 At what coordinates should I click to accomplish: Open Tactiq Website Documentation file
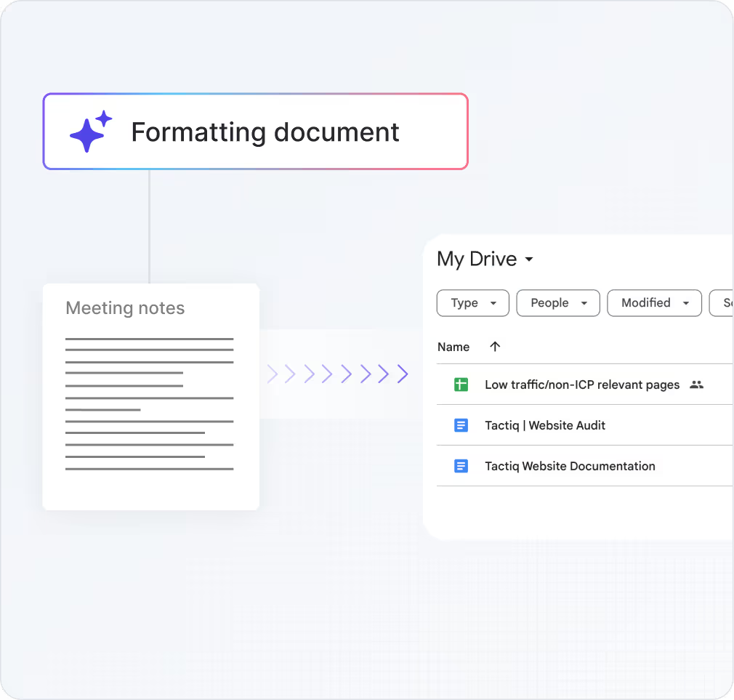570,466
